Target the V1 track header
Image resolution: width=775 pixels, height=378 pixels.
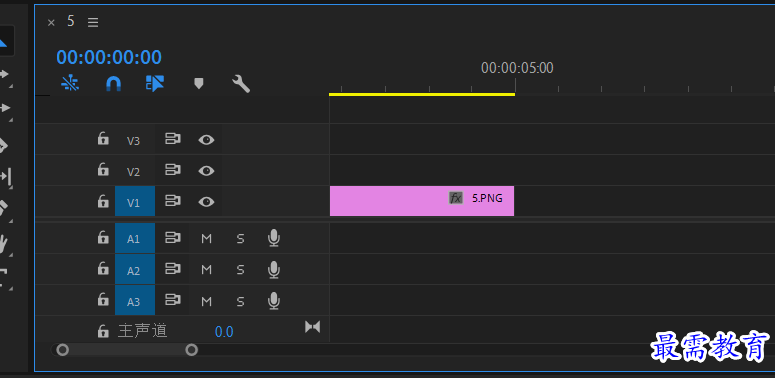tap(135, 201)
